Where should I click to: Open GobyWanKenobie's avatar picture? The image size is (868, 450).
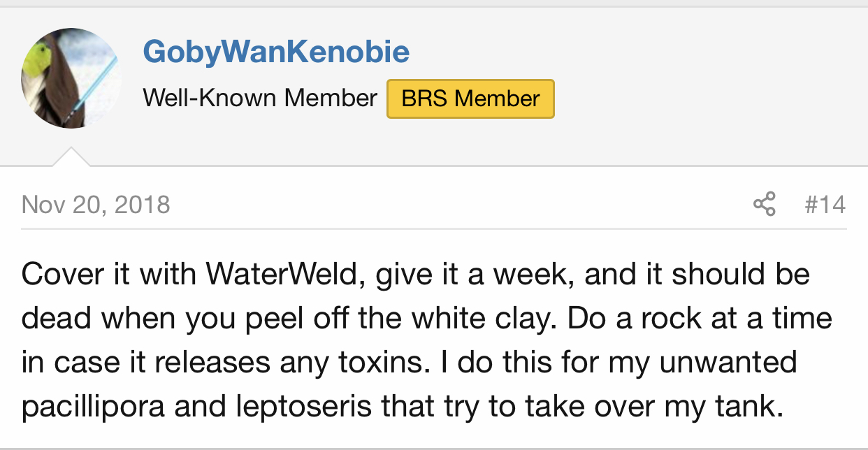71,78
